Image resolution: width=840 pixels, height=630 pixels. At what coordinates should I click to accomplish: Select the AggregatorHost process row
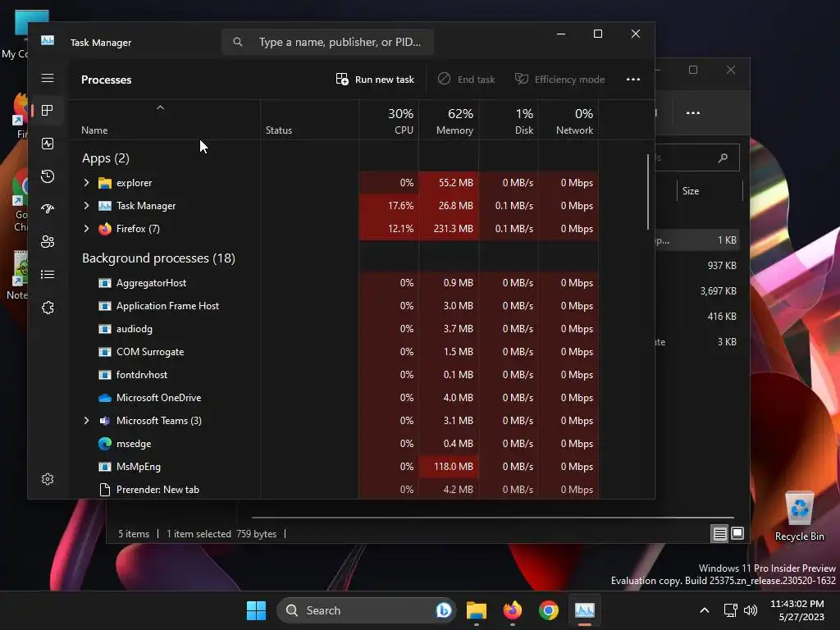[333, 283]
